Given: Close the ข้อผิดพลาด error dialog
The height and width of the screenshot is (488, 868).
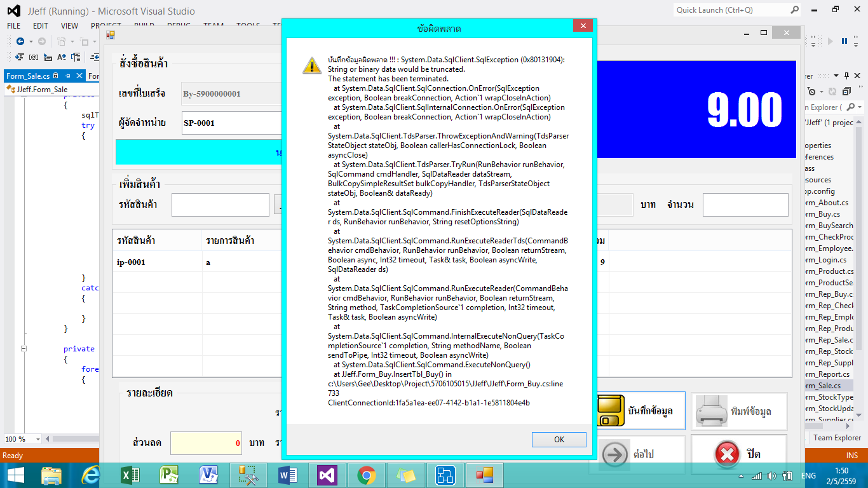Looking at the screenshot, I should 583,26.
